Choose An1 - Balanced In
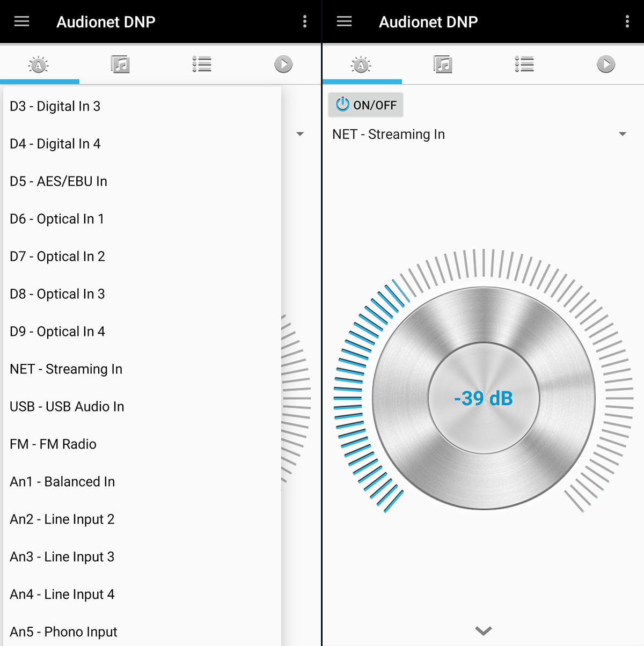644x646 pixels. pos(142,482)
